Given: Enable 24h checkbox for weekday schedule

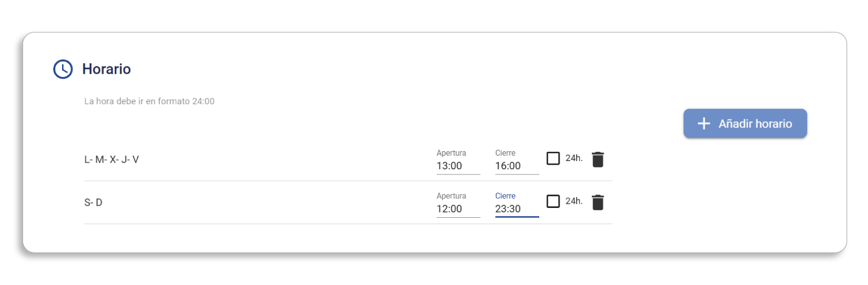Looking at the screenshot, I should coord(553,158).
